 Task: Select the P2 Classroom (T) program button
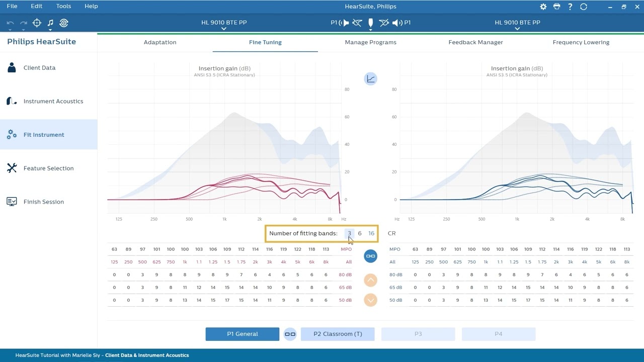point(338,334)
